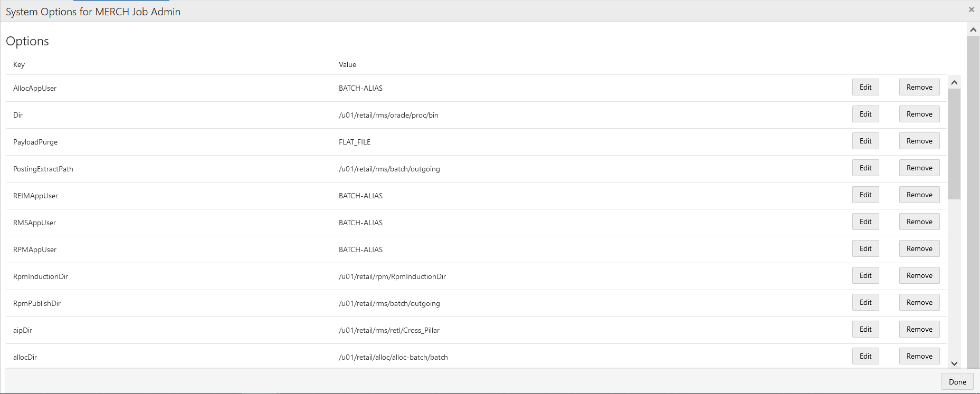
Task: Remove the Dir option
Action: coord(919,114)
